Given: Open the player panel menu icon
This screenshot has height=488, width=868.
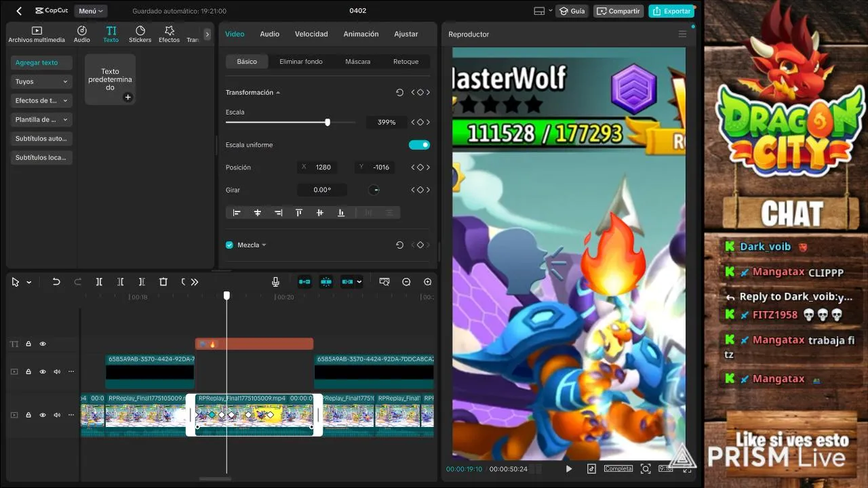Looking at the screenshot, I should [x=682, y=34].
